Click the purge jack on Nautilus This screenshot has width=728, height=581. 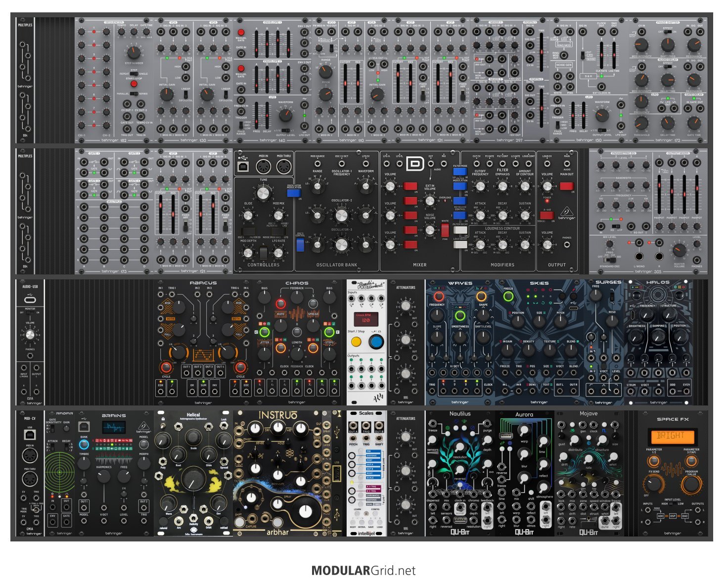[x=488, y=425]
